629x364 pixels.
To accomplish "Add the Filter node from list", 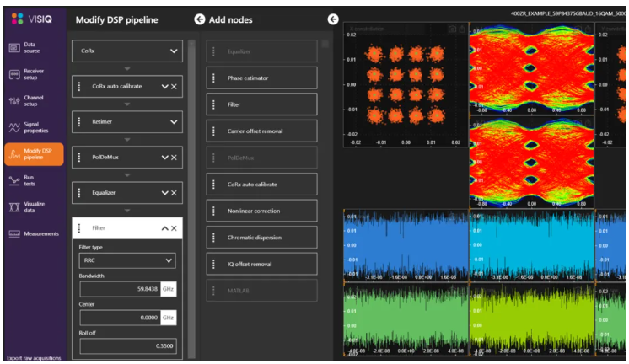I will (262, 104).
